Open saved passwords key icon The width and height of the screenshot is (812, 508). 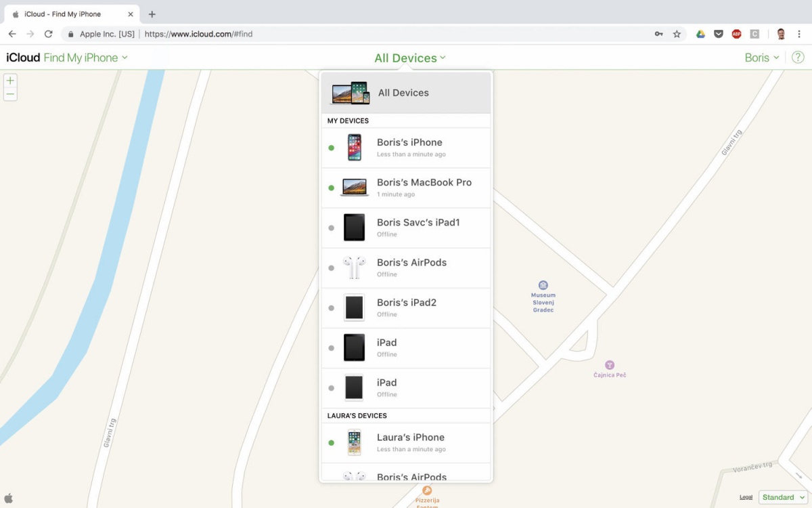(658, 34)
